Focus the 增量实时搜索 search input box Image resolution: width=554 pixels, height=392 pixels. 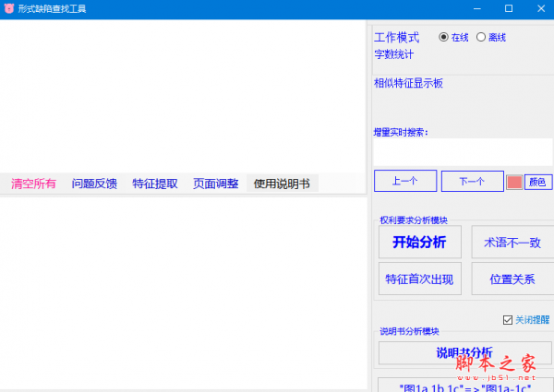(x=463, y=152)
